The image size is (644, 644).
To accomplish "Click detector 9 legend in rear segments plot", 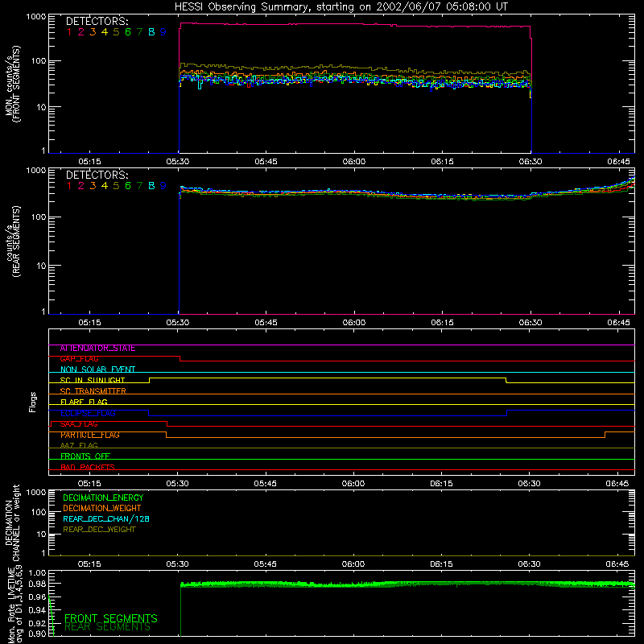I will pyautogui.click(x=163, y=186).
